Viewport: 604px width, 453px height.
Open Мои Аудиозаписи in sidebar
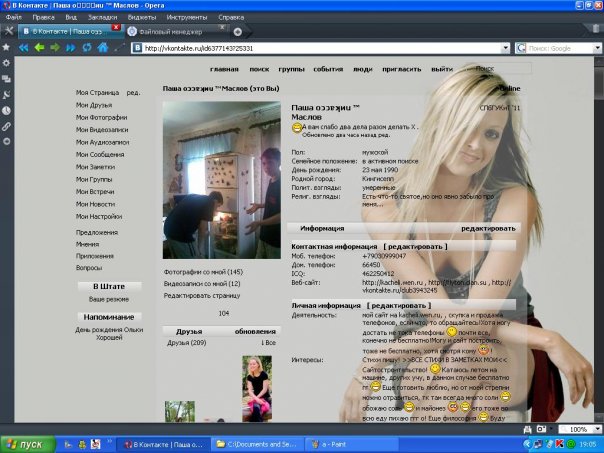102,142
